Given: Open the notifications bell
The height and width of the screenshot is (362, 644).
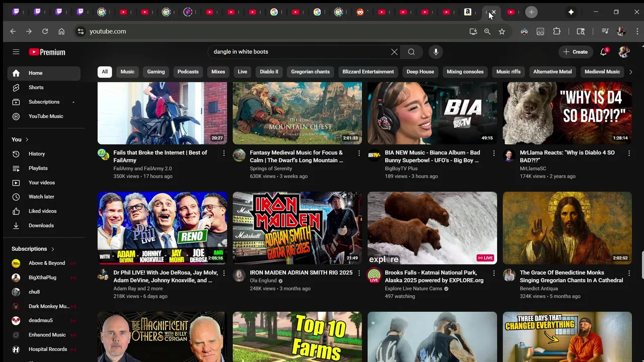Looking at the screenshot, I should pos(604,52).
